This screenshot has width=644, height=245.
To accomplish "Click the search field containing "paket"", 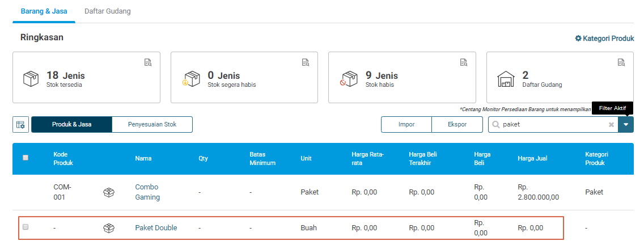I will point(553,125).
